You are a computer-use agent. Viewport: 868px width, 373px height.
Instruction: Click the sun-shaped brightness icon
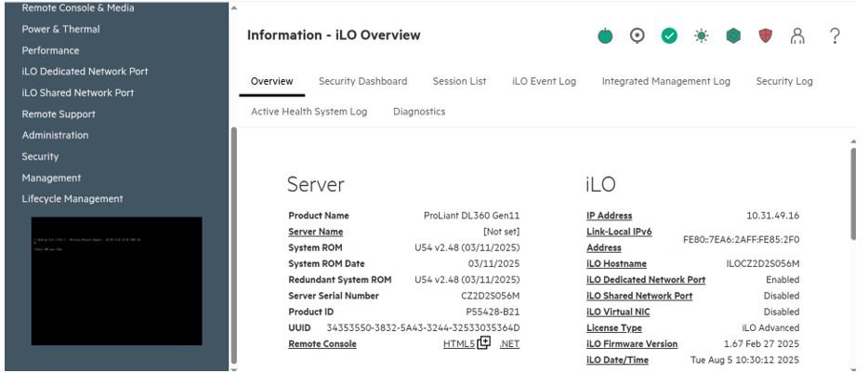pyautogui.click(x=702, y=36)
